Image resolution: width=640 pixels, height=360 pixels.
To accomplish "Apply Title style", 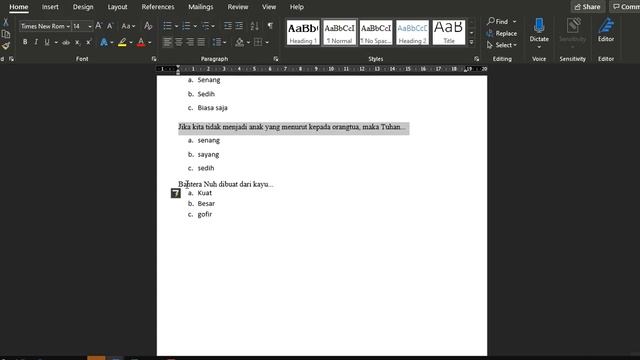I will coord(449,33).
